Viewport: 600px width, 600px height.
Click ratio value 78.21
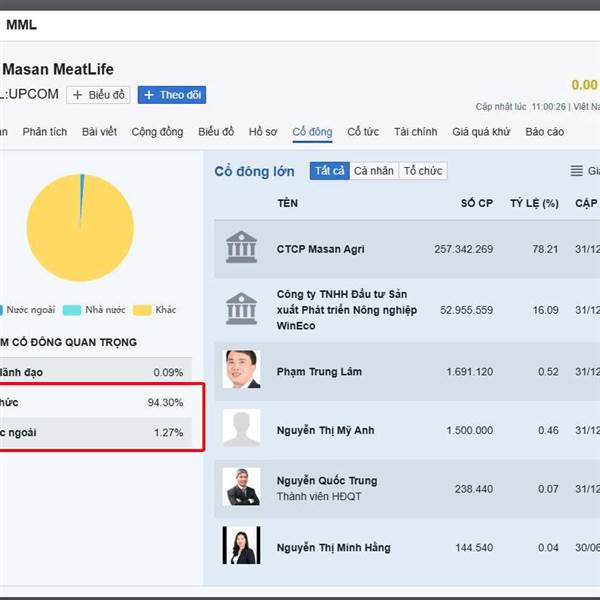click(x=545, y=249)
